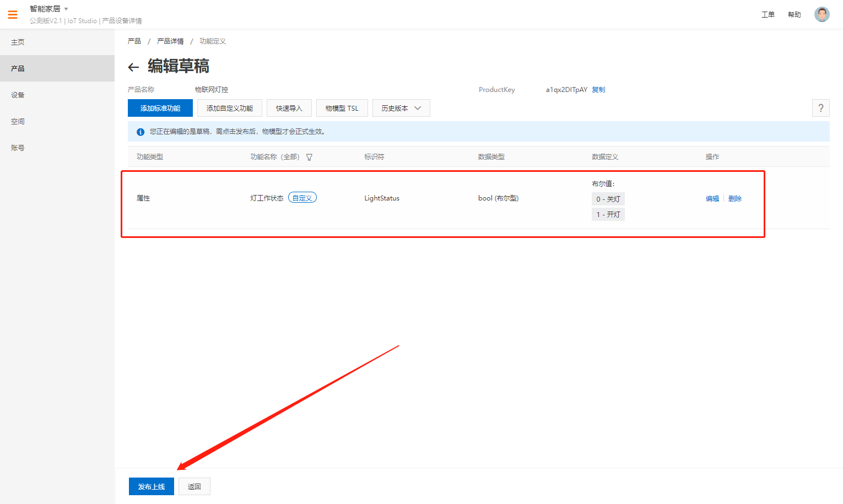Click 快速导入 button
The image size is (843, 504).
point(289,108)
